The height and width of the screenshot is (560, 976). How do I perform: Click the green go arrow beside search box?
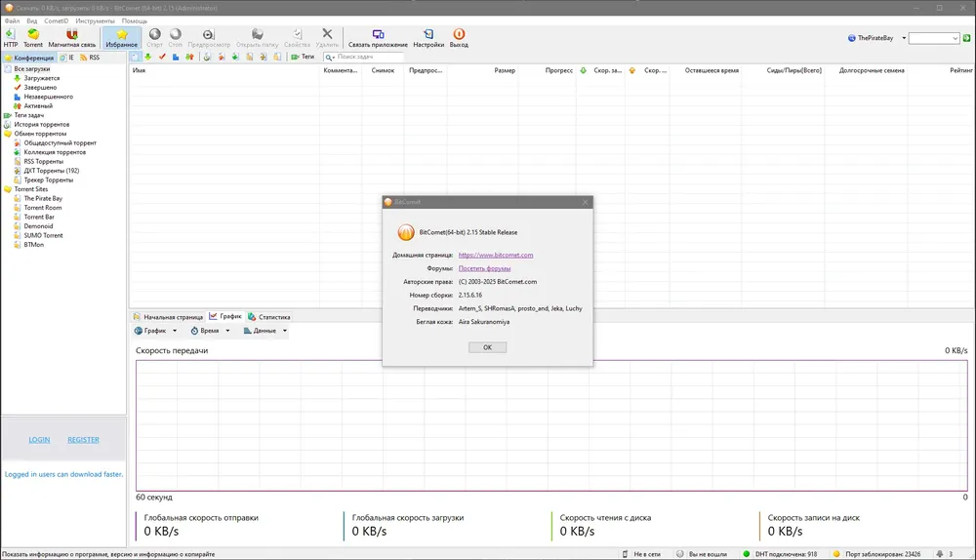966,38
